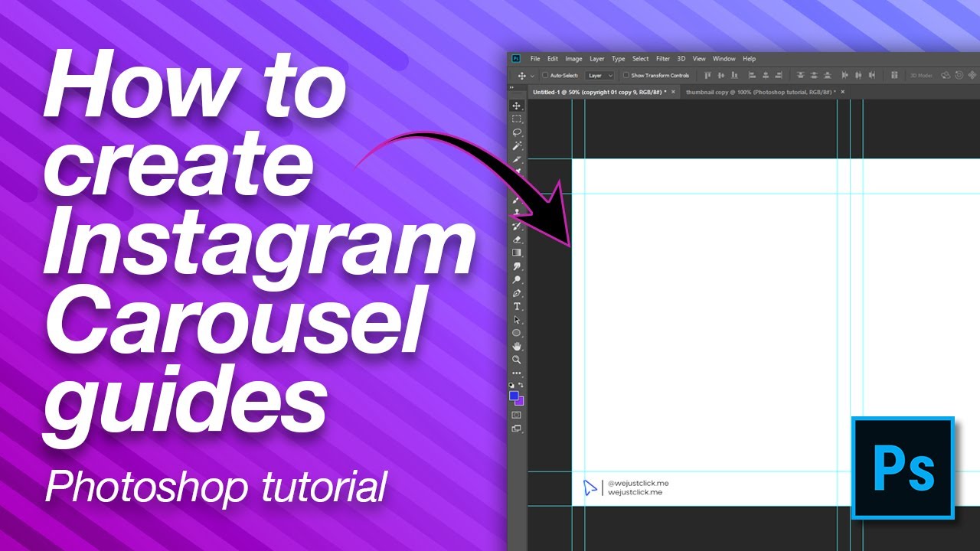The height and width of the screenshot is (551, 980).
Task: Click the 3D Rotate mode icon
Action: (x=946, y=75)
